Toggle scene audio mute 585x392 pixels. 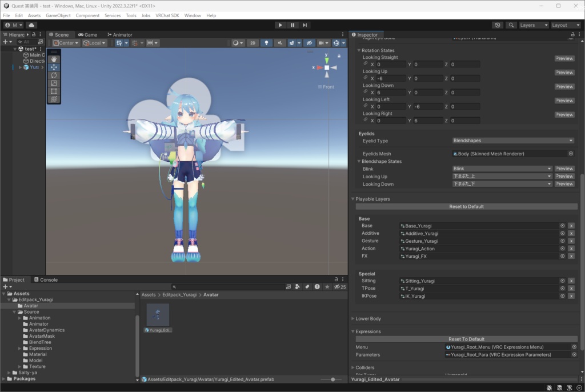click(x=280, y=43)
